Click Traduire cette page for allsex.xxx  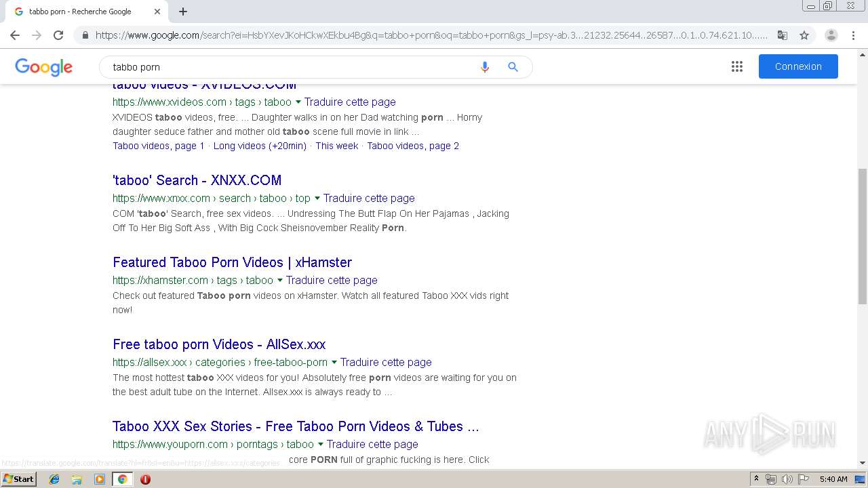(386, 363)
